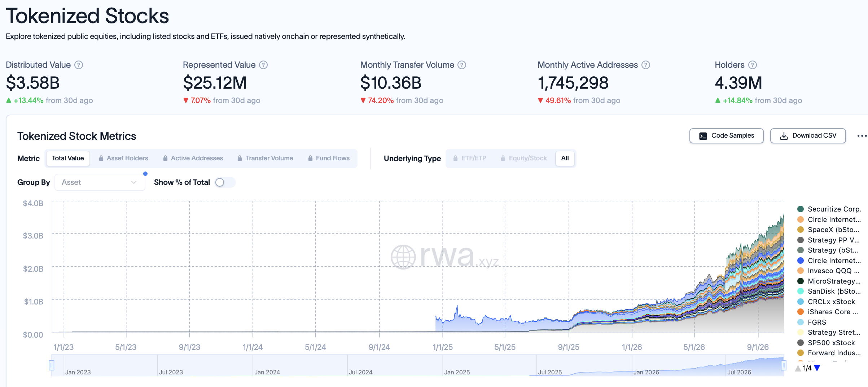Choose the Equity/Stock underlying type
The height and width of the screenshot is (387, 868).
[x=524, y=158]
